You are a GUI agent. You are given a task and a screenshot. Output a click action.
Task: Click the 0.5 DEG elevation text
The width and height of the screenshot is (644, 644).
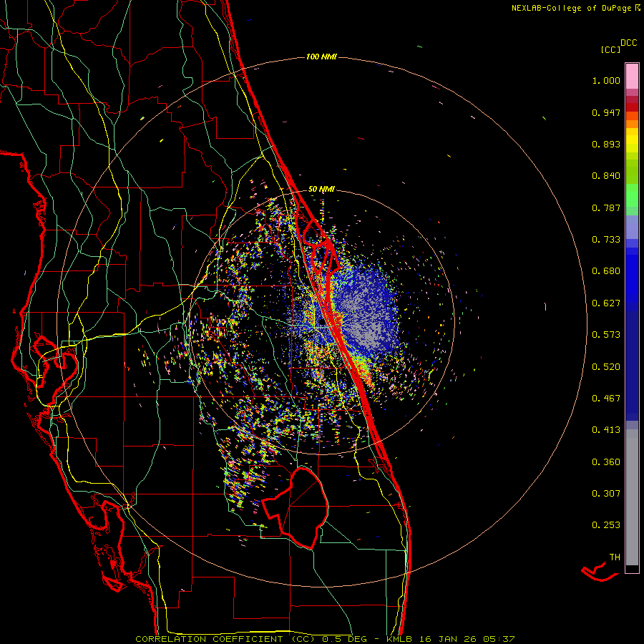click(344, 639)
